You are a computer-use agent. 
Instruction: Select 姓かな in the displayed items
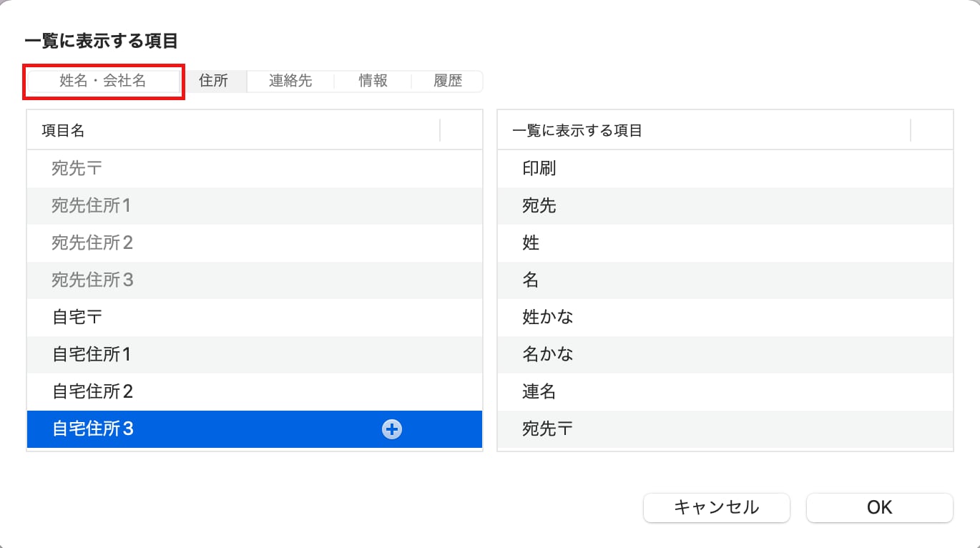point(725,318)
